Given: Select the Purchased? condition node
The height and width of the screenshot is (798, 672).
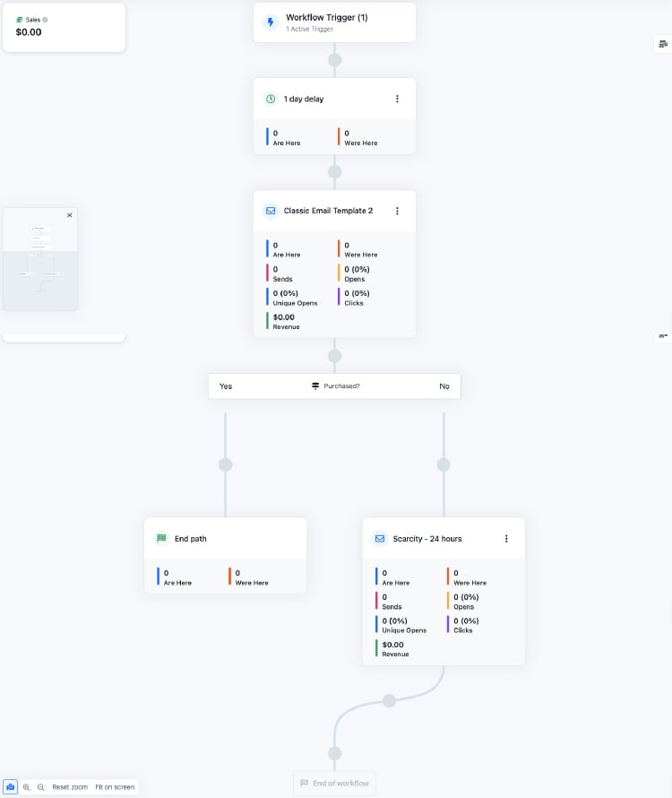Looking at the screenshot, I should (334, 386).
